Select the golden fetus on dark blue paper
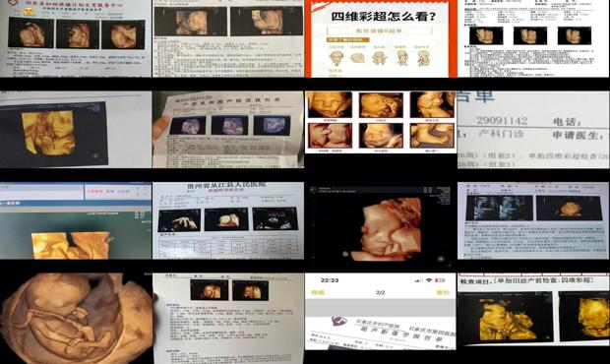The height and width of the screenshot is (364, 610). coord(76,130)
